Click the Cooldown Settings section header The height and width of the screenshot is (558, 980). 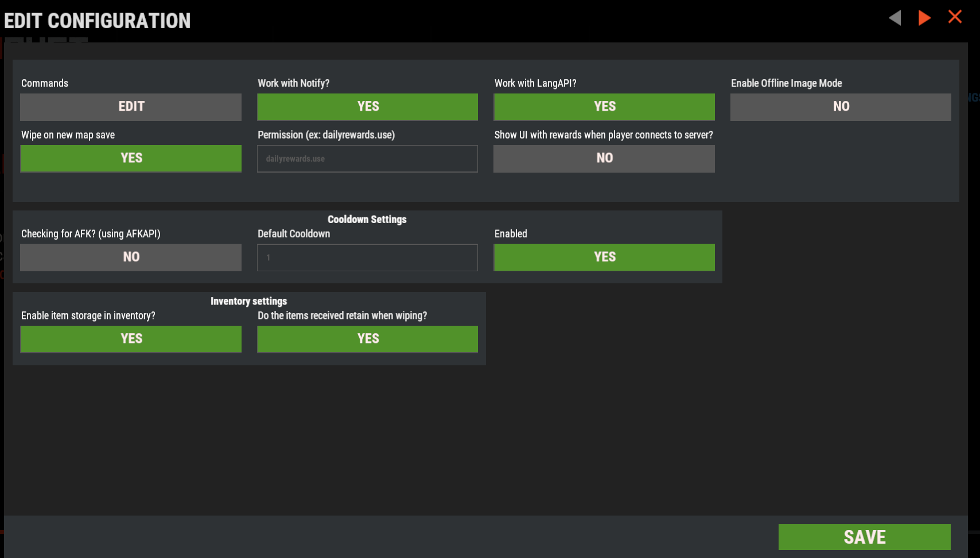coord(367,220)
